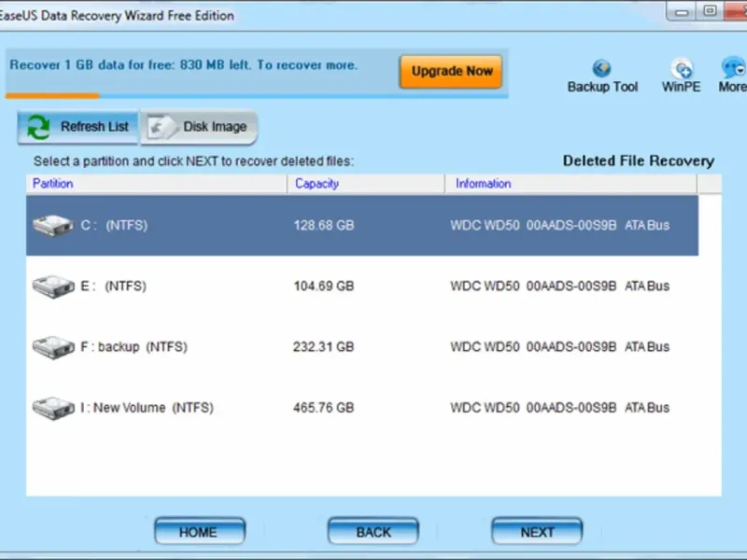Image resolution: width=747 pixels, height=560 pixels.
Task: Click capacity value 232.31 GB
Action: tap(323, 347)
